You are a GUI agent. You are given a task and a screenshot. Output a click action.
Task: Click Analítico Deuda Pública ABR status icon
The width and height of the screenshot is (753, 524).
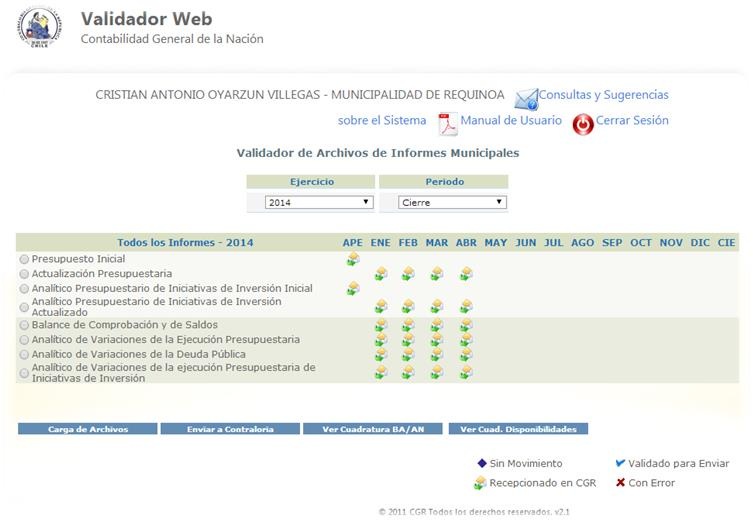click(x=466, y=355)
